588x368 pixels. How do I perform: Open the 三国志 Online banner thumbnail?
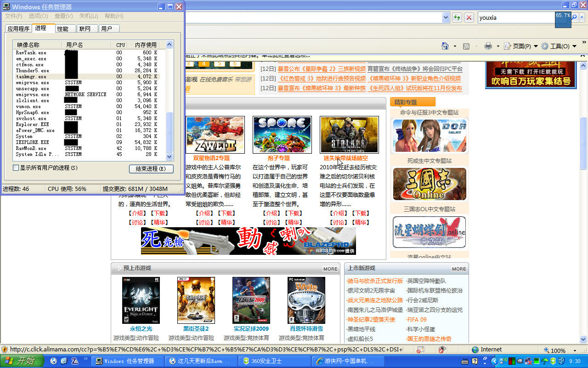pyautogui.click(x=430, y=184)
